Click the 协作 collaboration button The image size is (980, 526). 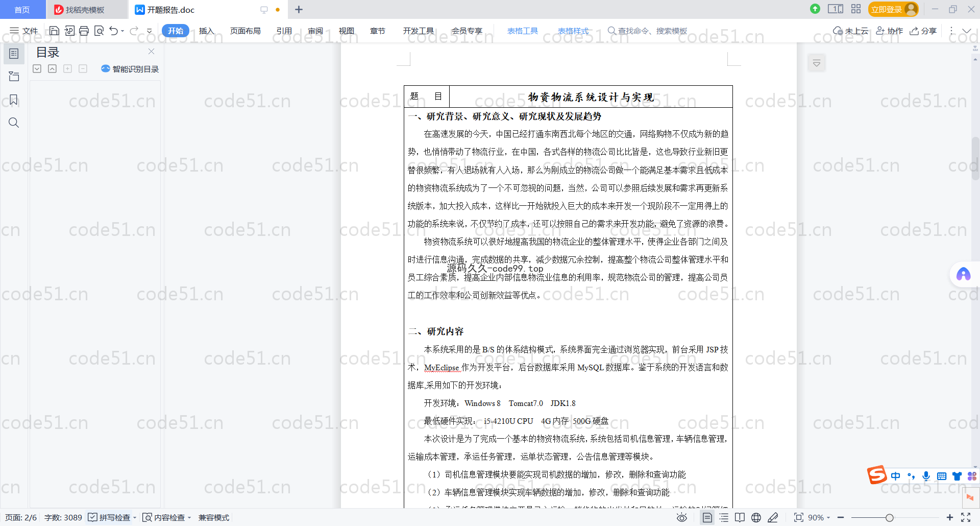[890, 31]
